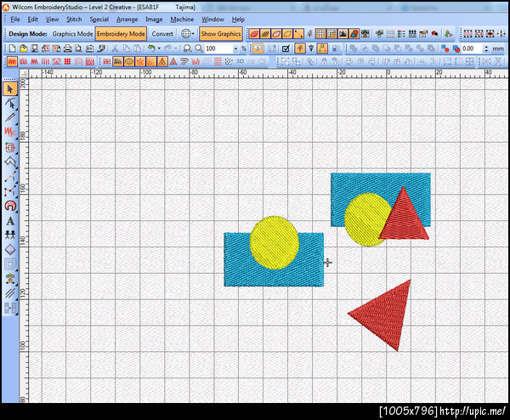510x420 pixels.
Task: Open the Help menu
Action: click(238, 20)
